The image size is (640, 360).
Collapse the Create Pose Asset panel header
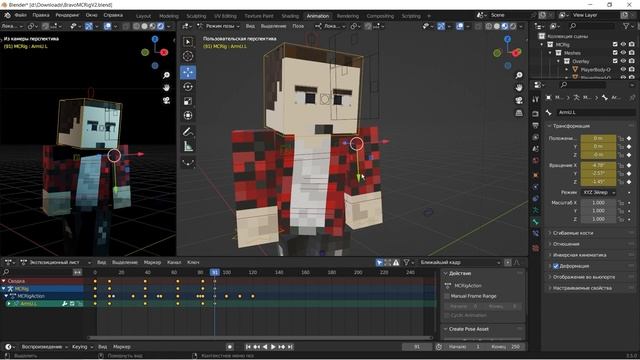pyautogui.click(x=468, y=329)
